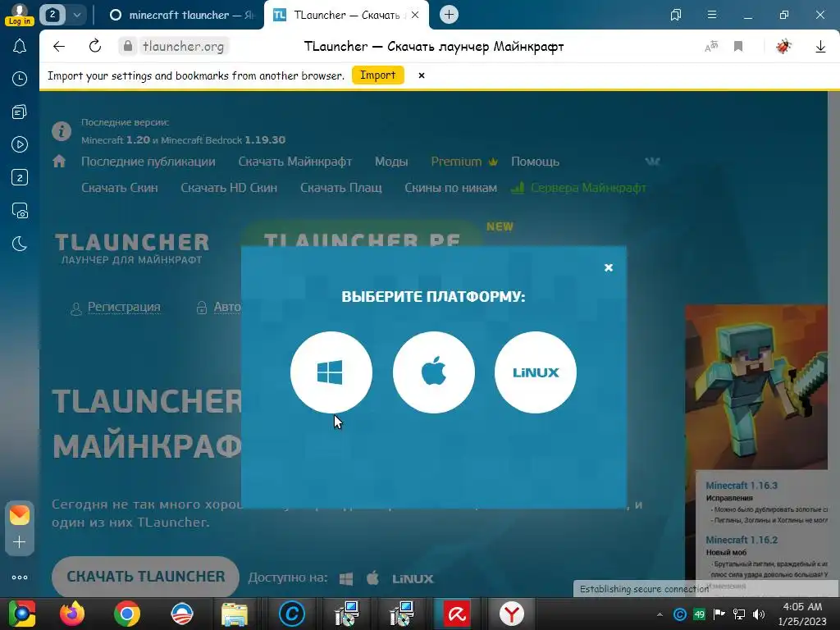This screenshot has height=630, width=840.
Task: Click small Linux label beside Доступно на
Action: pos(413,579)
